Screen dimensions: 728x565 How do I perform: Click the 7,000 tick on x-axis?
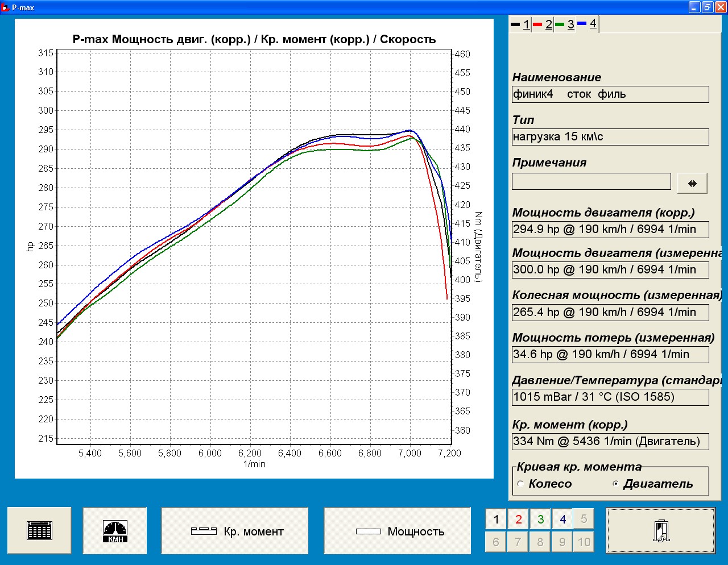409,453
